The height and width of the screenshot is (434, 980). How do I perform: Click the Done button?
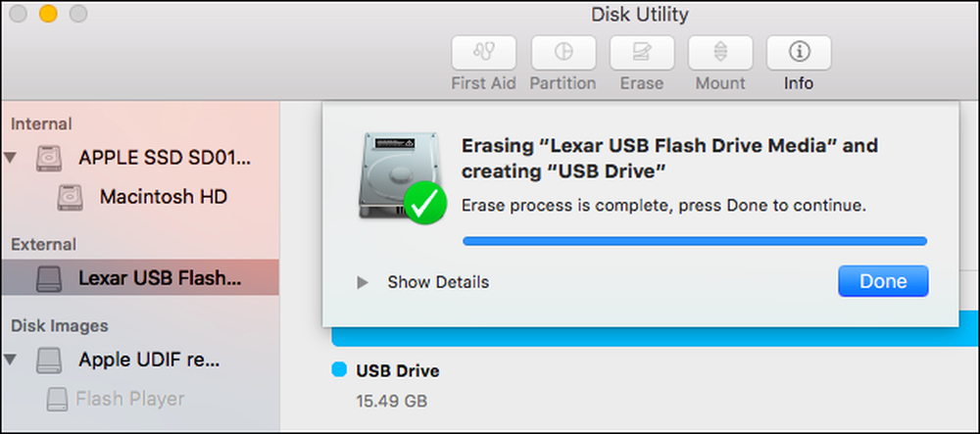[883, 281]
